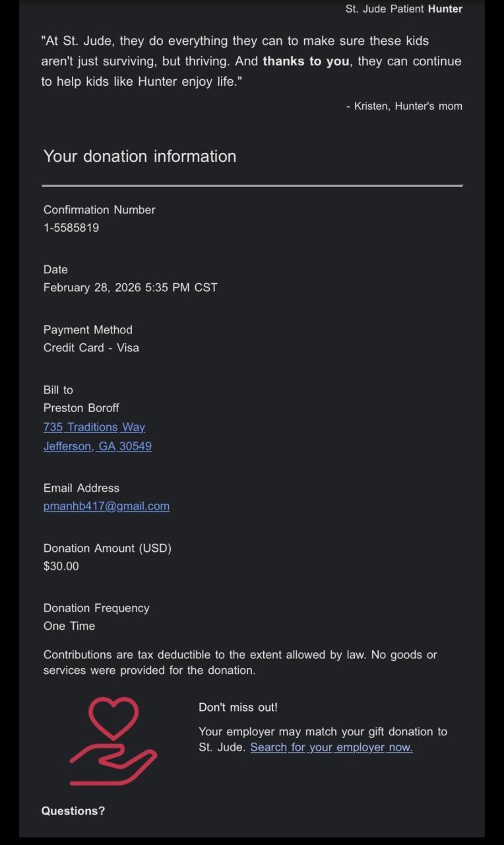504x845 pixels.
Task: Tap the Questions? heading
Action: click(x=73, y=811)
